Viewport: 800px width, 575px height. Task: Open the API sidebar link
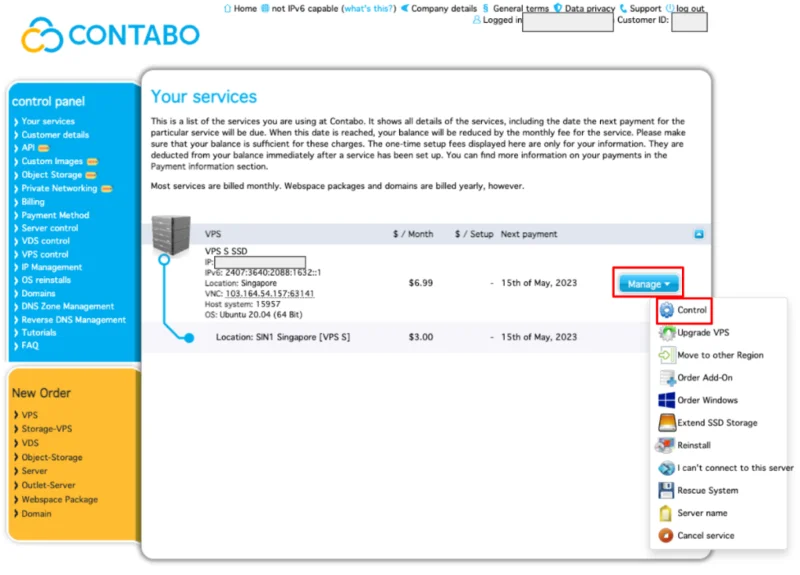click(28, 147)
